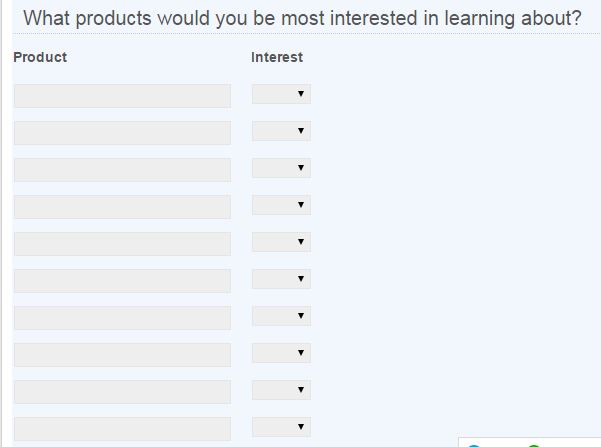
Task: Open the third row Interest dropdown
Action: click(281, 168)
